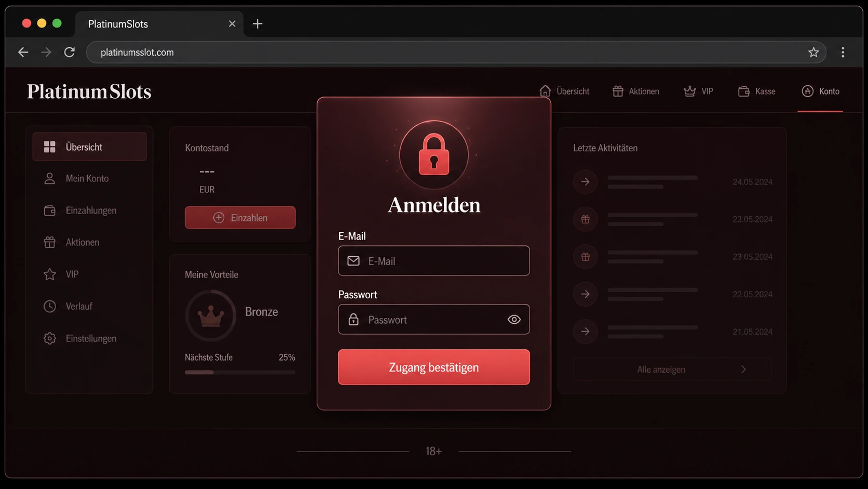This screenshot has width=868, height=489.
Task: Click the Zugang bestätigen button
Action: [433, 367]
